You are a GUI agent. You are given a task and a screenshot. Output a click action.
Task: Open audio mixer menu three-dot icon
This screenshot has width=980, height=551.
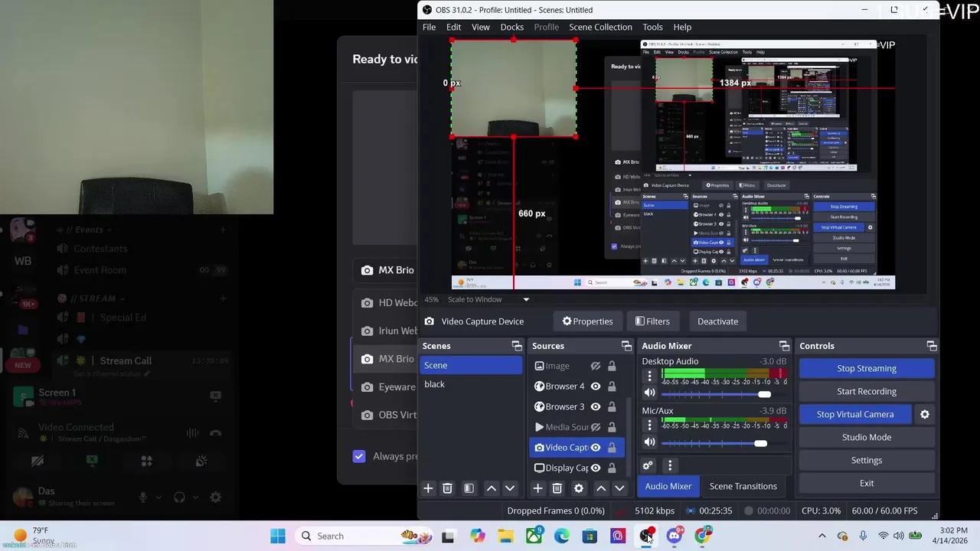pyautogui.click(x=670, y=465)
